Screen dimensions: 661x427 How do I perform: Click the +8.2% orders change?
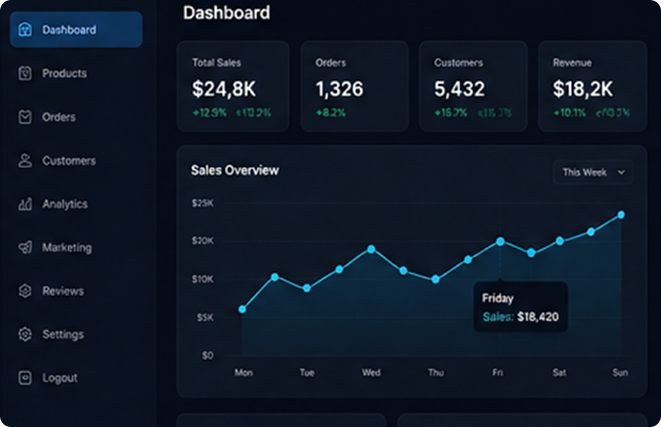pyautogui.click(x=331, y=113)
